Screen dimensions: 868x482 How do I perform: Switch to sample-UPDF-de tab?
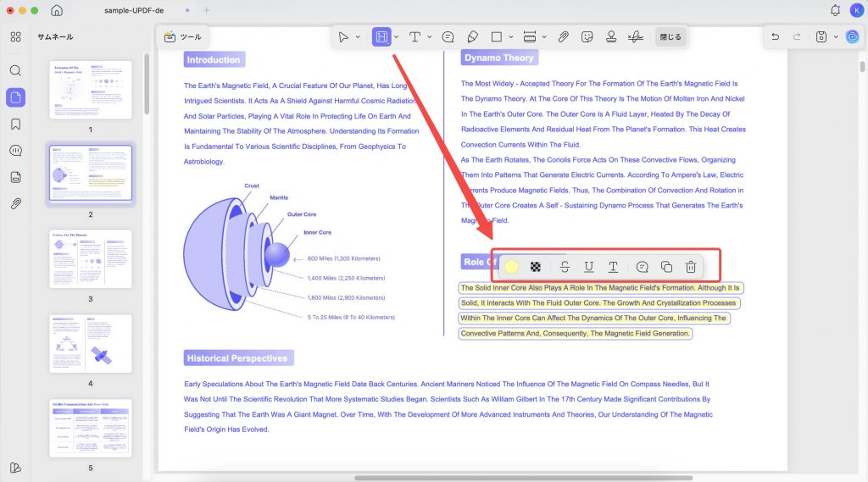[134, 10]
